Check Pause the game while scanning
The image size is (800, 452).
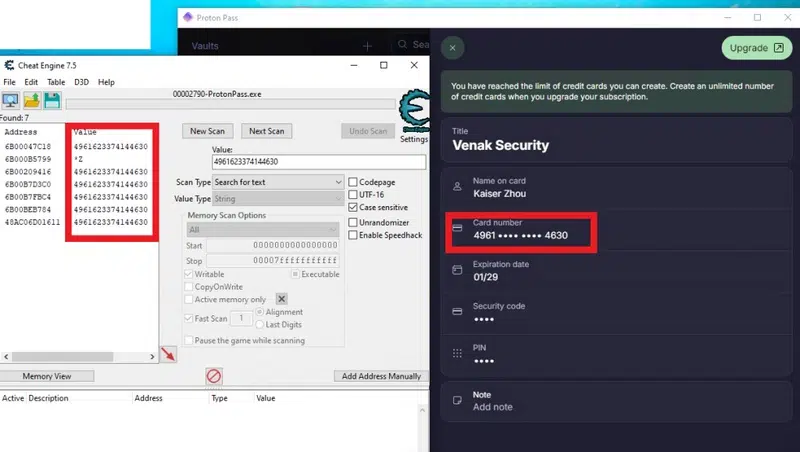[x=189, y=340]
